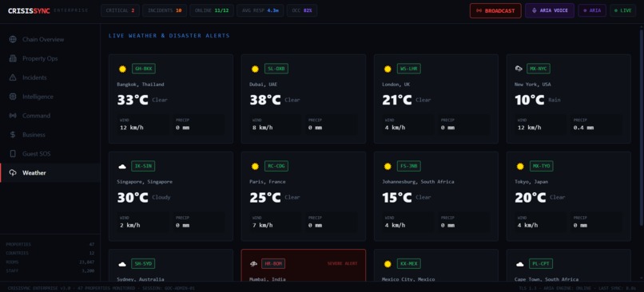The width and height of the screenshot is (644, 292).
Task: Click the cloud icon on Cape Town card
Action: pos(520,264)
